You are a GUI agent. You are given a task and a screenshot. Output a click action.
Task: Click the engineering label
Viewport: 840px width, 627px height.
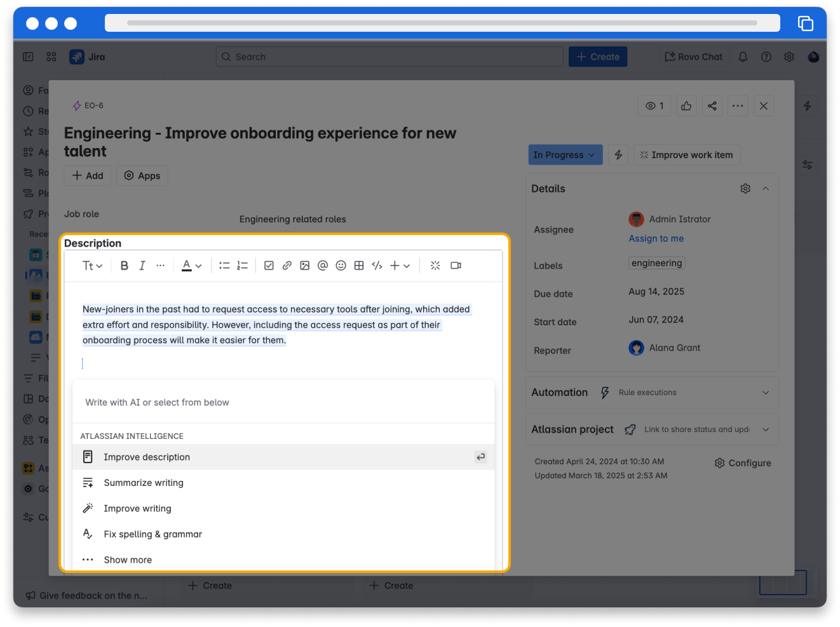pyautogui.click(x=657, y=263)
